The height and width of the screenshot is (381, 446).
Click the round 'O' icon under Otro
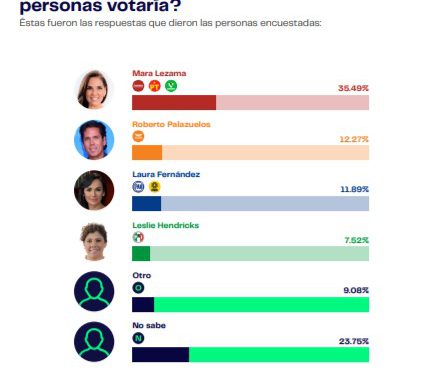pos(138,288)
